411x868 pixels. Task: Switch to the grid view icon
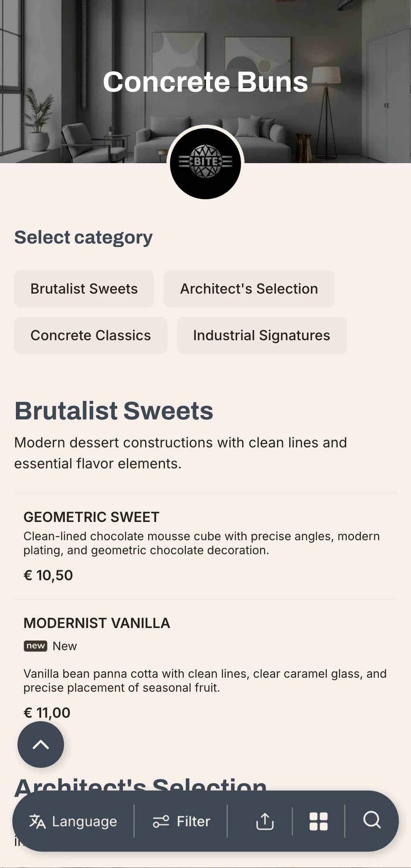[x=318, y=821]
